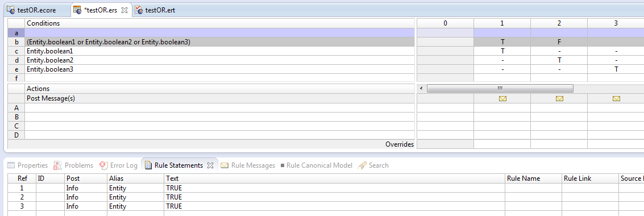Click the Overrides label
This screenshot has width=644, height=216.
pyautogui.click(x=399, y=144)
